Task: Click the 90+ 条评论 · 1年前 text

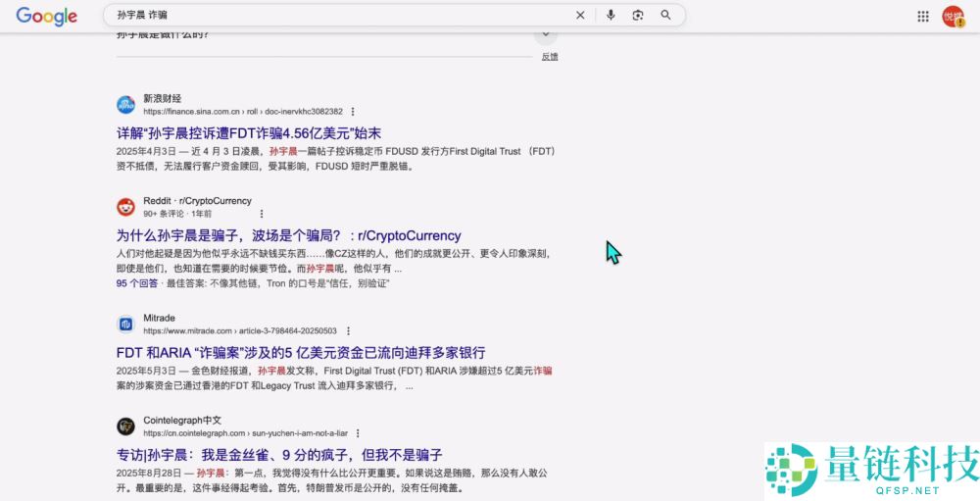Action: click(x=177, y=214)
